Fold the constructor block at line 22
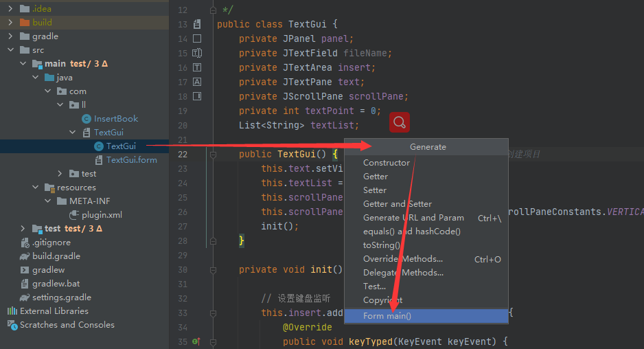644x349 pixels. (213, 155)
